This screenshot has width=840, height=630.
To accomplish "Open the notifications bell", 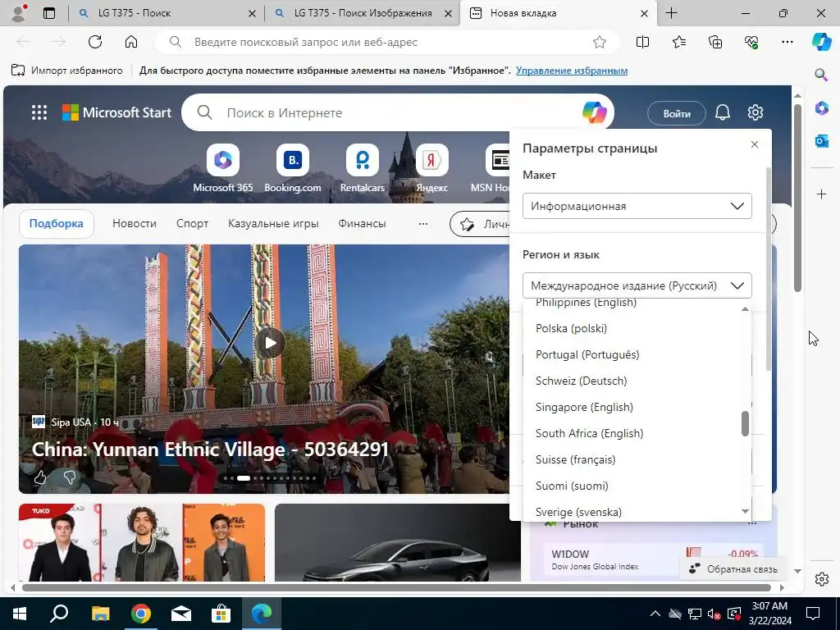I will tap(723, 112).
